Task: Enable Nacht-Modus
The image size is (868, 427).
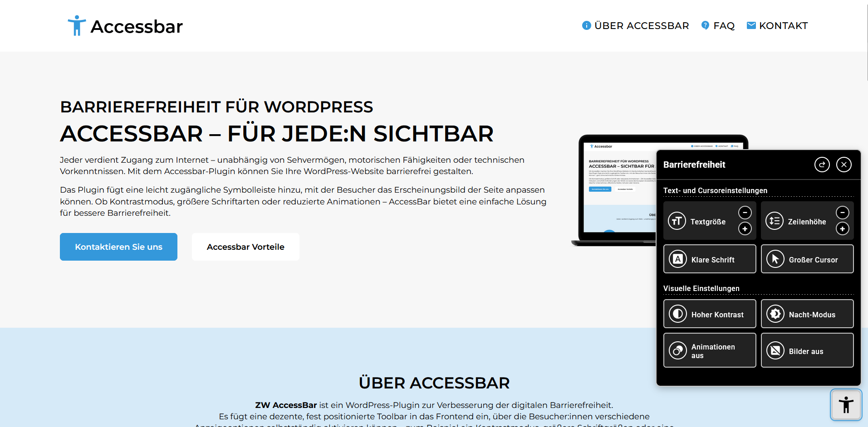Action: (x=807, y=314)
